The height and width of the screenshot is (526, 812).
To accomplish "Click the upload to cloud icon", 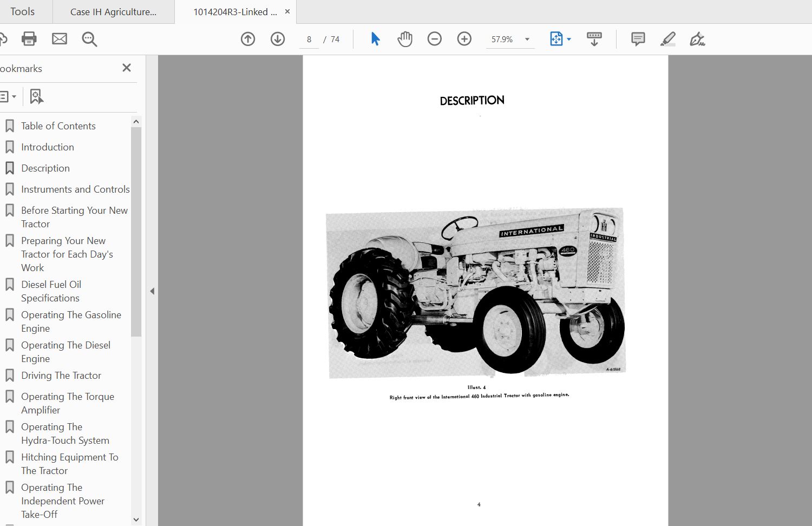I will [x=3, y=39].
